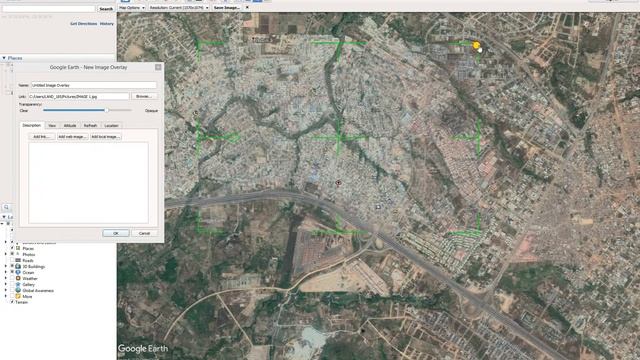Expand the Gallery layer tree
640x360 pixels.
click(x=6, y=284)
